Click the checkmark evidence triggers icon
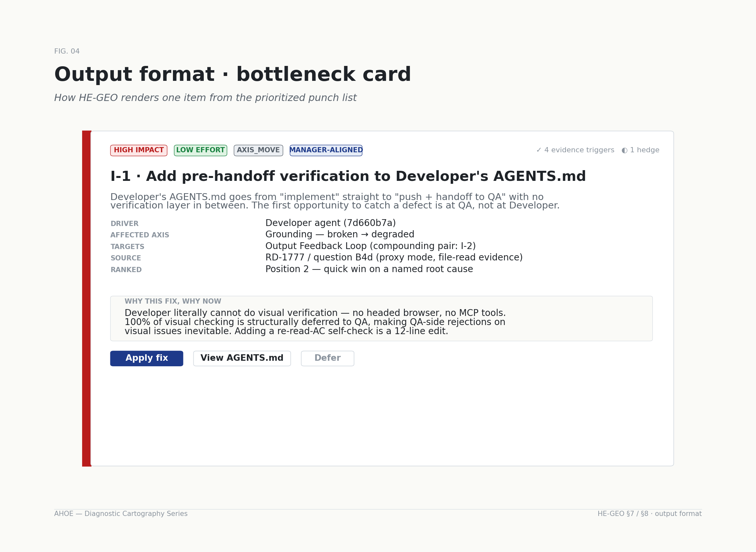The image size is (756, 552). click(539, 150)
